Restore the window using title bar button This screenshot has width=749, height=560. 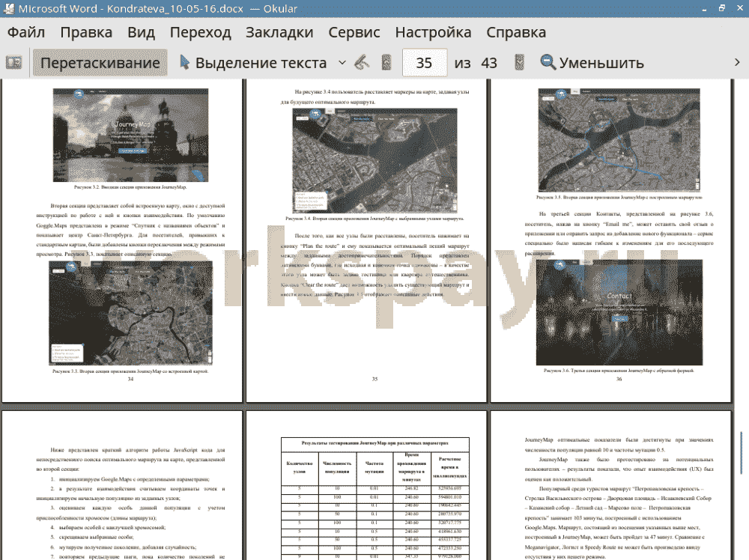pos(722,8)
